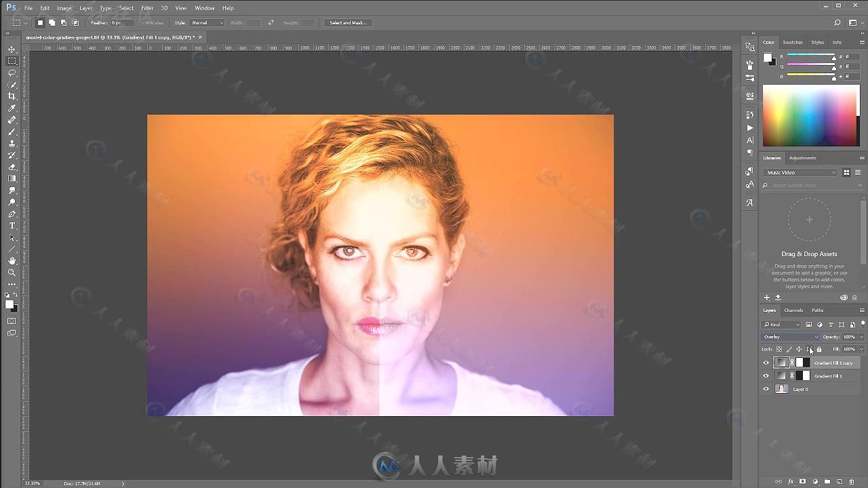This screenshot has height=488, width=868.
Task: Open the Window menu
Action: click(205, 8)
